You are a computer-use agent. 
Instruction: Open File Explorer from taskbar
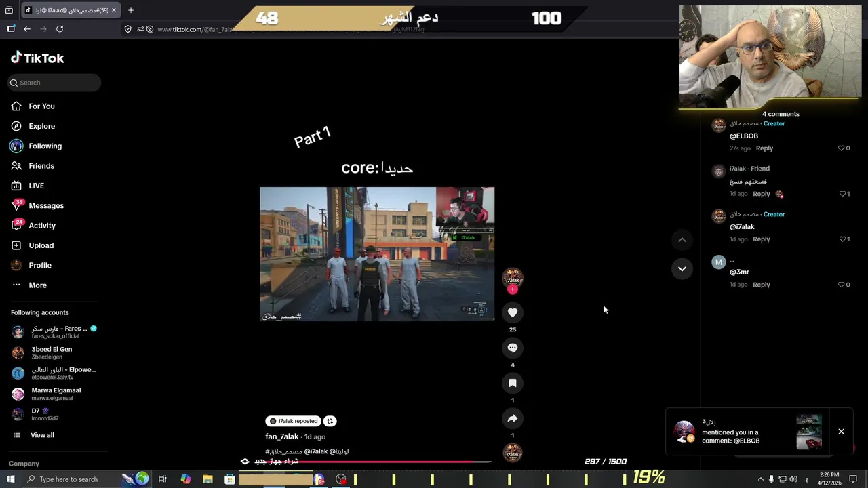coord(208,479)
